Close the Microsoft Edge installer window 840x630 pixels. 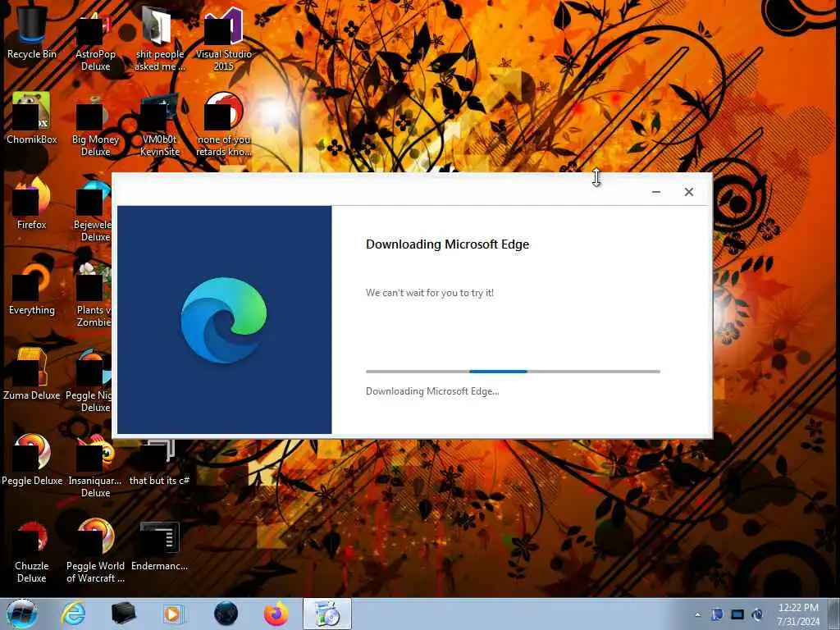pyautogui.click(x=689, y=192)
